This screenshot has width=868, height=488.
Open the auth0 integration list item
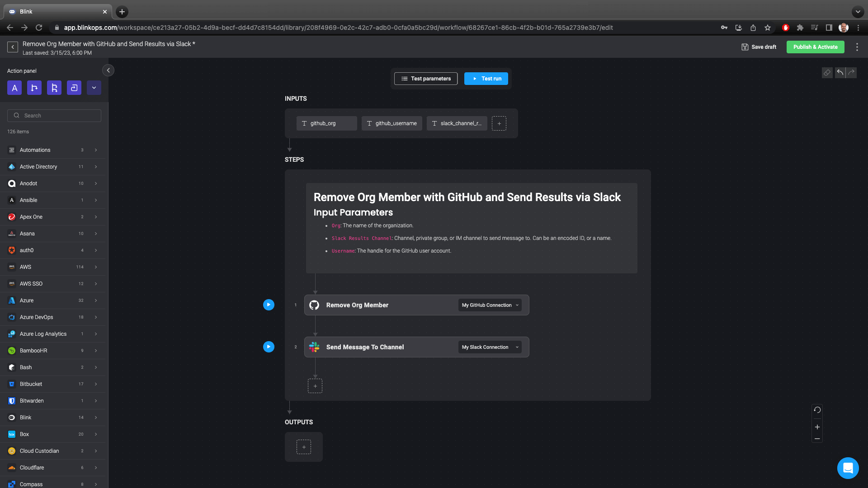click(52, 250)
